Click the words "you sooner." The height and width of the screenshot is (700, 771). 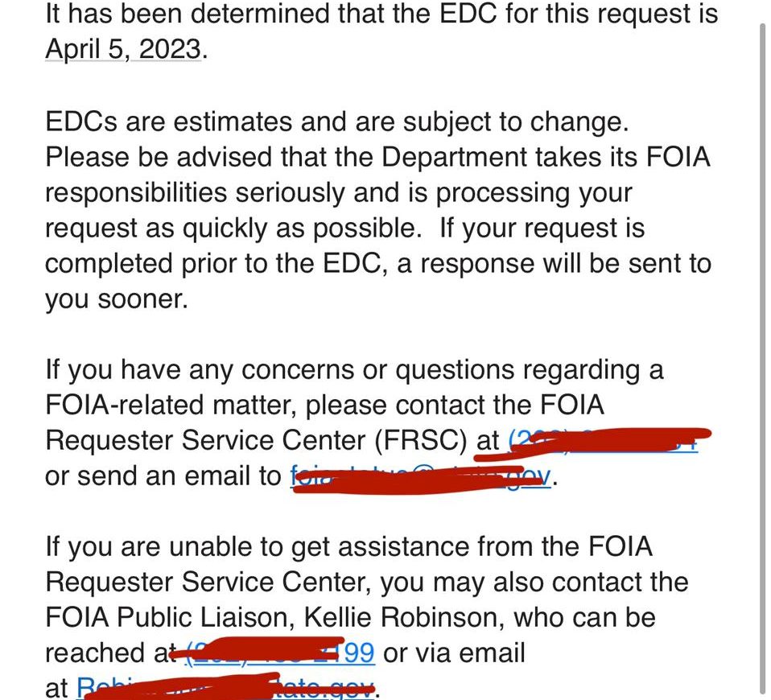click(x=116, y=299)
